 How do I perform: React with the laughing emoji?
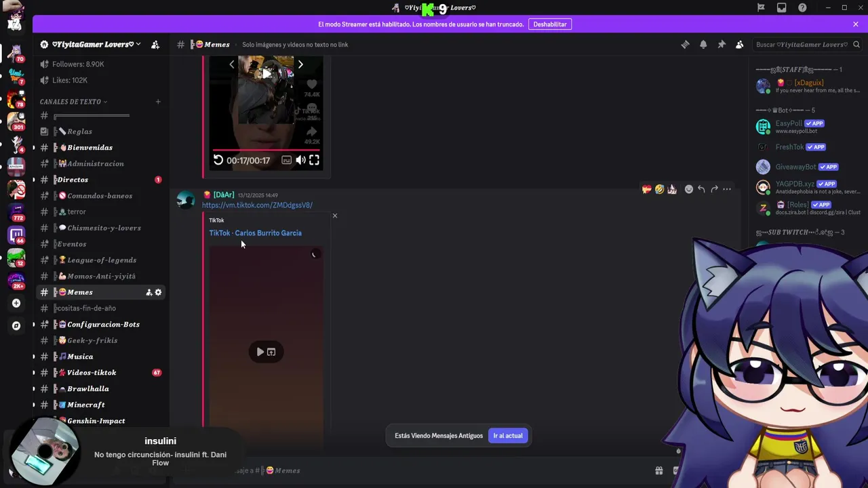pyautogui.click(x=659, y=189)
